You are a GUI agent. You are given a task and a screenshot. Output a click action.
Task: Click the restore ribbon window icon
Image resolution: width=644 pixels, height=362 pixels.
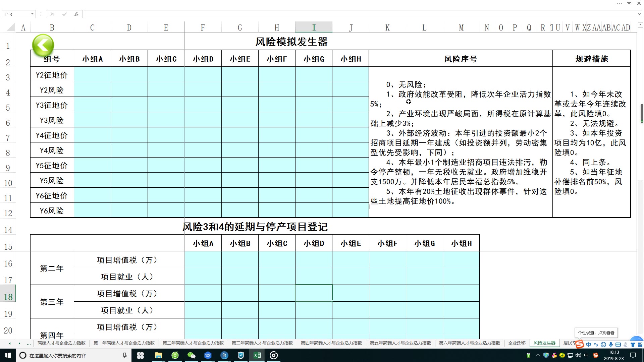click(x=629, y=3)
